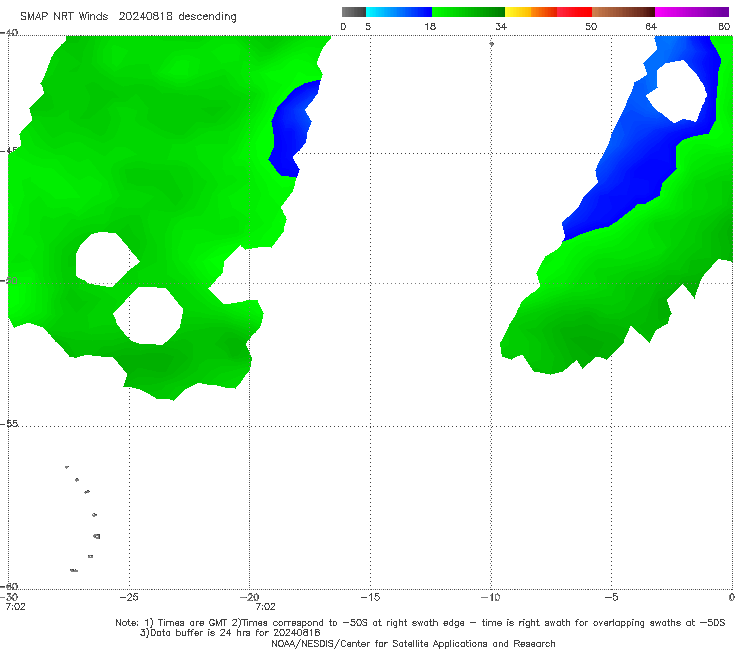740x650 pixels.
Task: Click the -60 latitude axis label
Action: click(x=9, y=586)
